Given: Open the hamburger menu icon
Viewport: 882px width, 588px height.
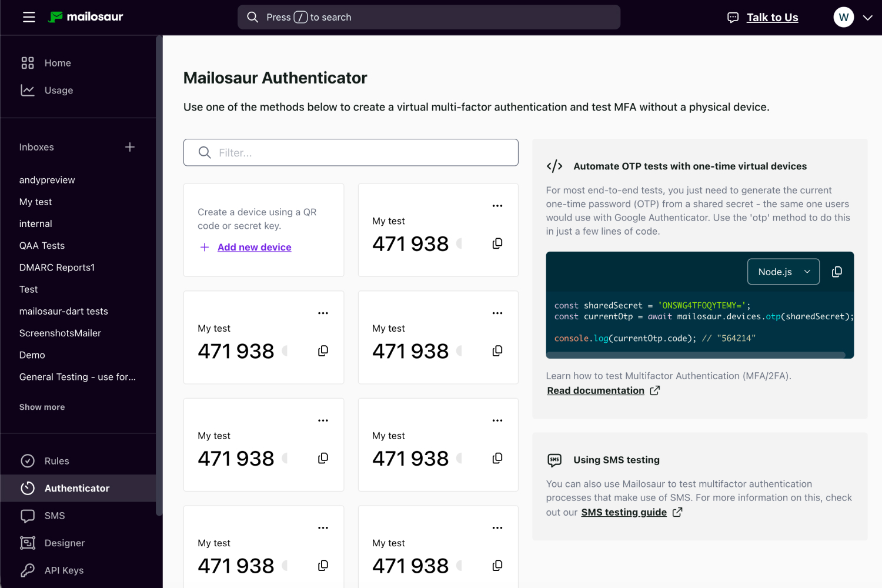Looking at the screenshot, I should (29, 17).
